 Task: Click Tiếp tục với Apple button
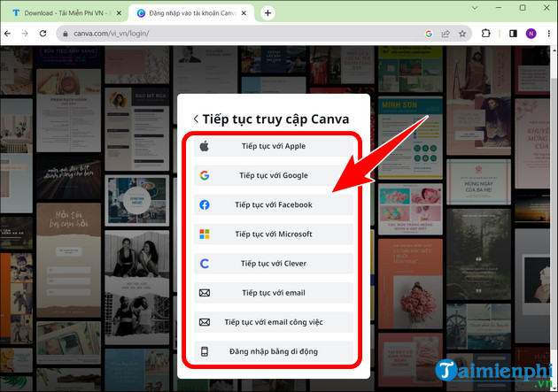(x=274, y=146)
